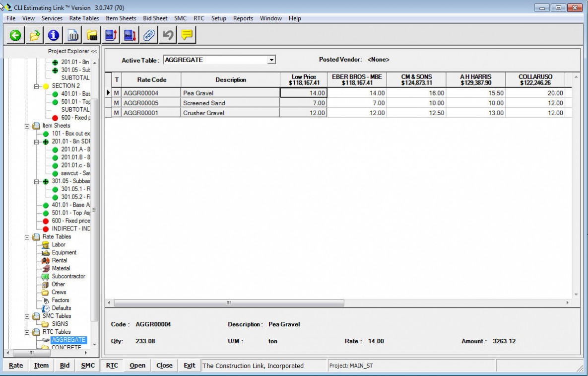Click the Pea Gravel Low Price cell

(304, 93)
